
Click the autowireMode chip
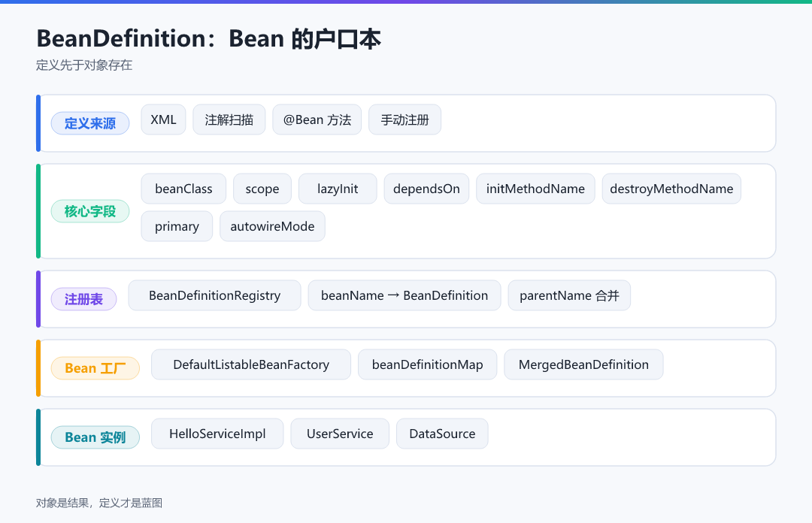(x=272, y=226)
